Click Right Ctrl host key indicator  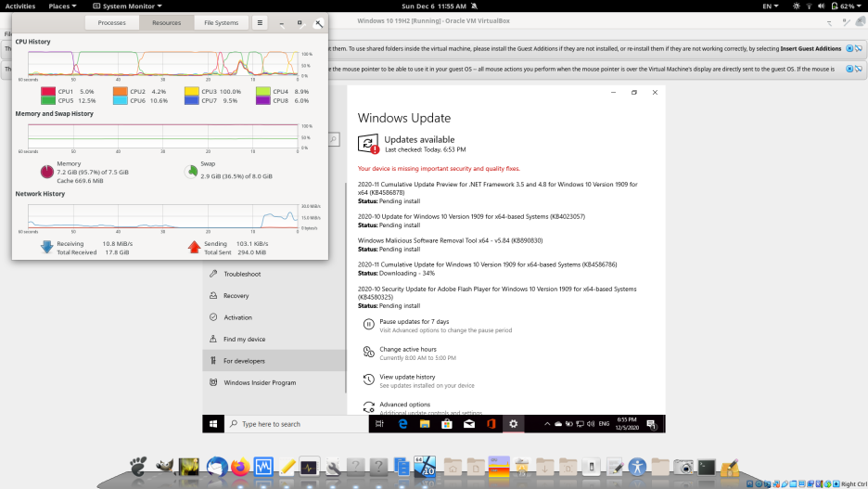point(854,484)
